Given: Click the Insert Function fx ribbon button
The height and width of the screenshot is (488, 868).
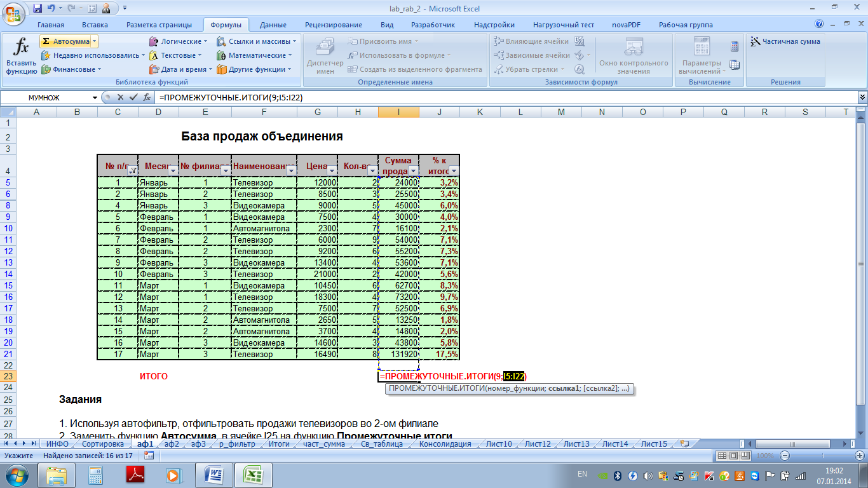Looking at the screenshot, I should point(22,56).
